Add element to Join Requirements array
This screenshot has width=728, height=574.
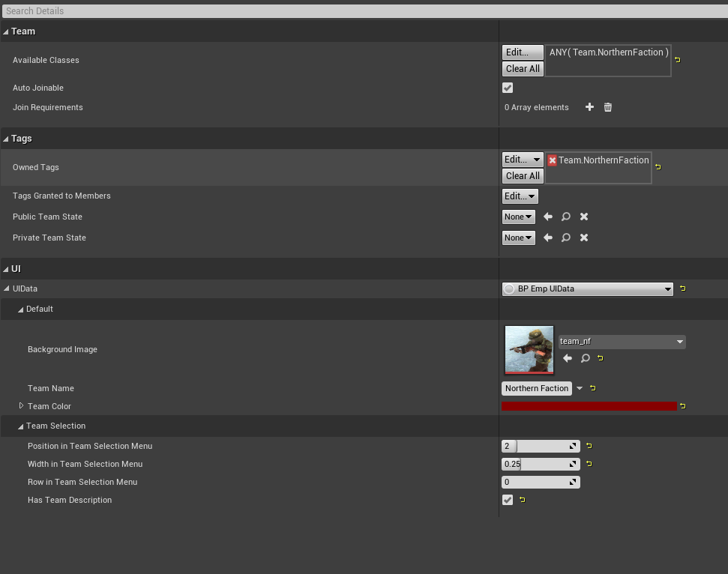point(589,107)
